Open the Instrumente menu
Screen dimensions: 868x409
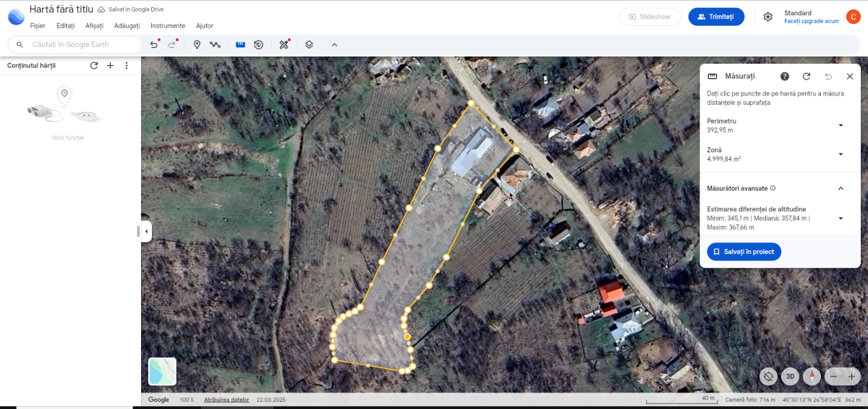(168, 25)
